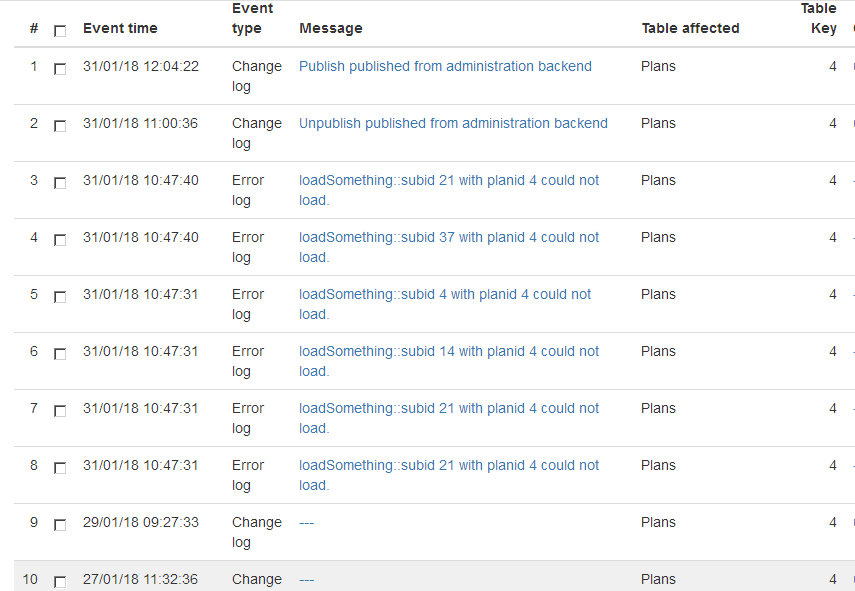Tick the select-all checkbox in header
Image resolution: width=855 pixels, height=591 pixels.
pyautogui.click(x=60, y=31)
